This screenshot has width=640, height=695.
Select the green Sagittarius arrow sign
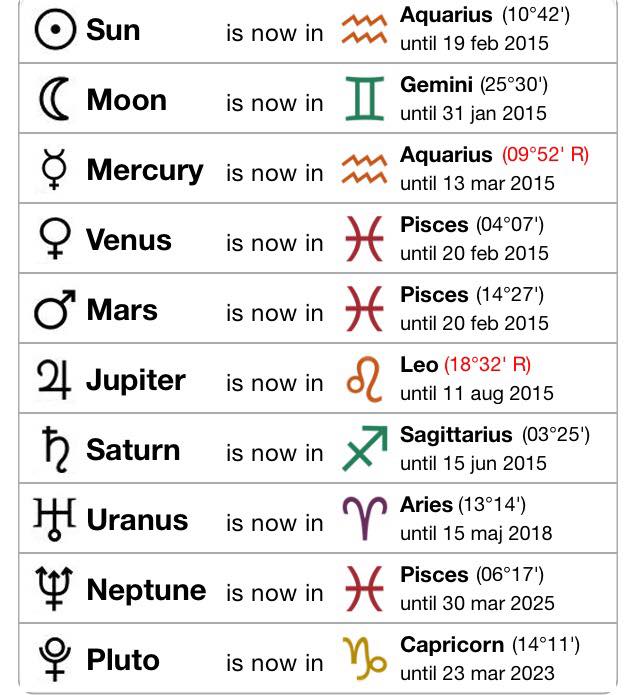point(365,448)
